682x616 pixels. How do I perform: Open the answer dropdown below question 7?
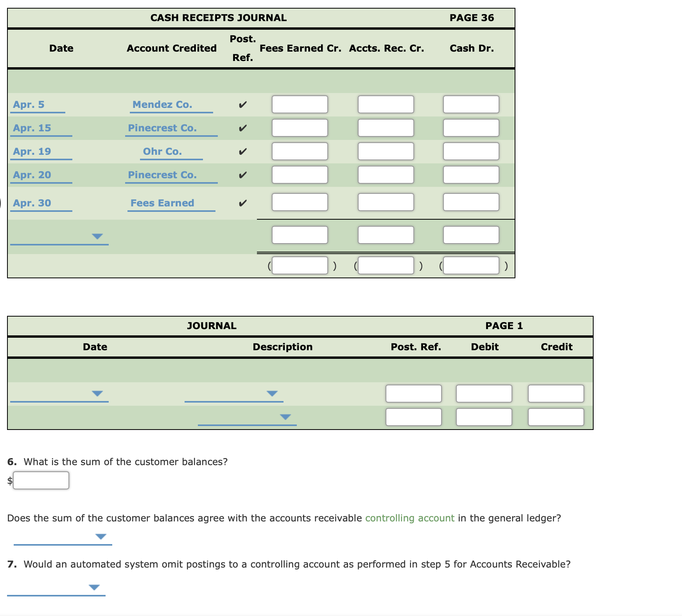coord(93,587)
